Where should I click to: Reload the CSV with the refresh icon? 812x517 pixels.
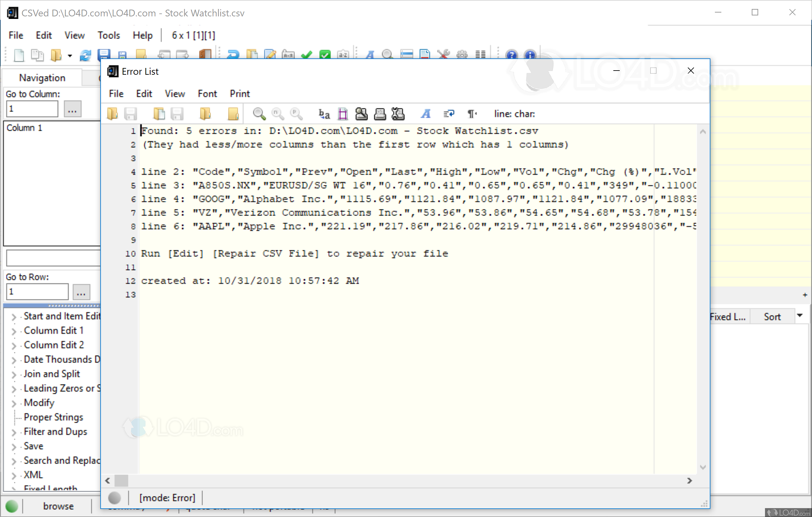point(85,55)
